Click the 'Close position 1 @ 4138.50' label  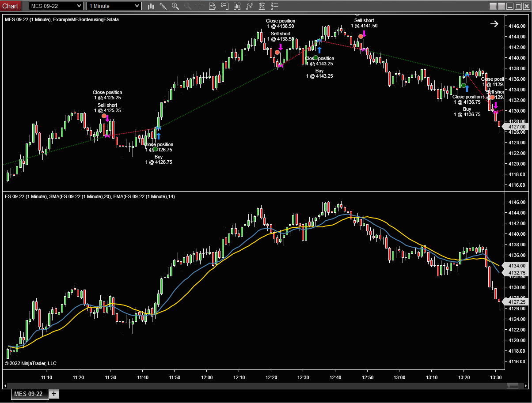tap(281, 23)
